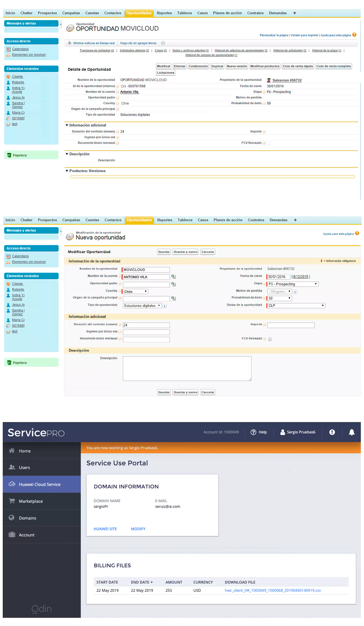Click the Nombre de la oportunidad input field
Image resolution: width=364 pixels, height=626 pixels.
(x=146, y=270)
